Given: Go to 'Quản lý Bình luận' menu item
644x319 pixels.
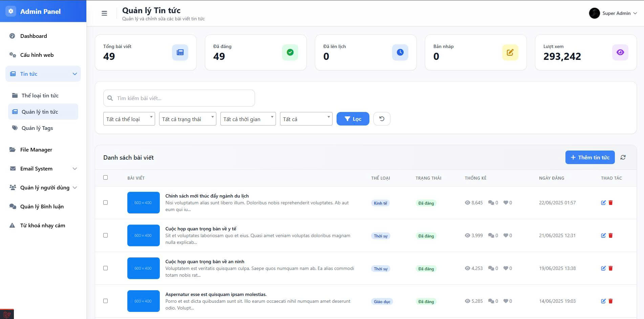Looking at the screenshot, I should click(x=42, y=206).
